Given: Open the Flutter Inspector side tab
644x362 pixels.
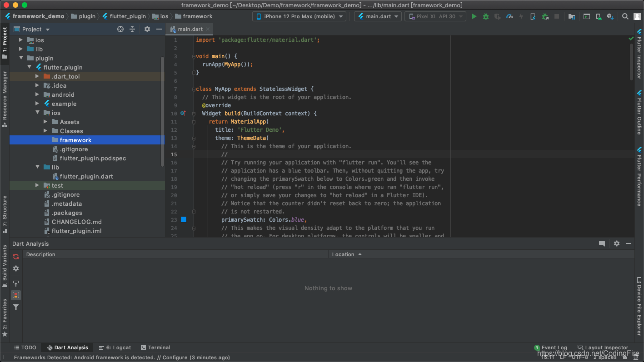Looking at the screenshot, I should click(x=639, y=54).
